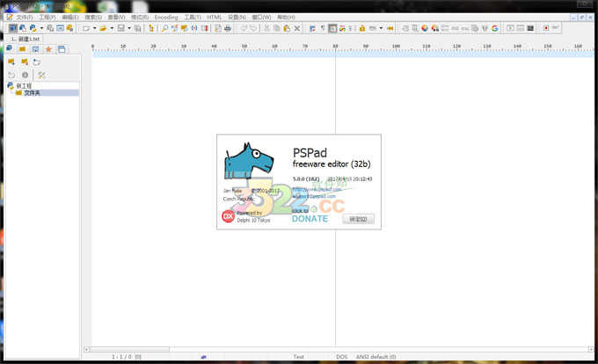Open the 编辑(E) menu

pos(70,18)
